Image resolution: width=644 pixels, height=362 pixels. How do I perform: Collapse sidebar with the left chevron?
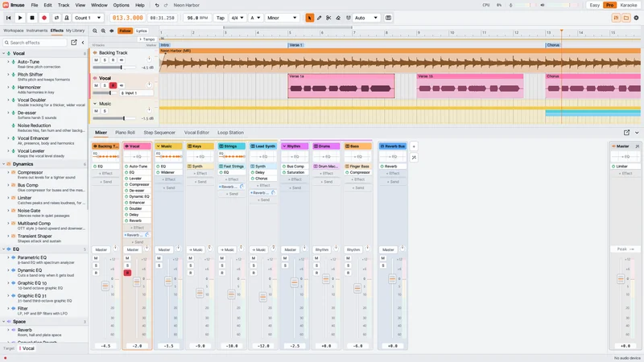point(83,43)
